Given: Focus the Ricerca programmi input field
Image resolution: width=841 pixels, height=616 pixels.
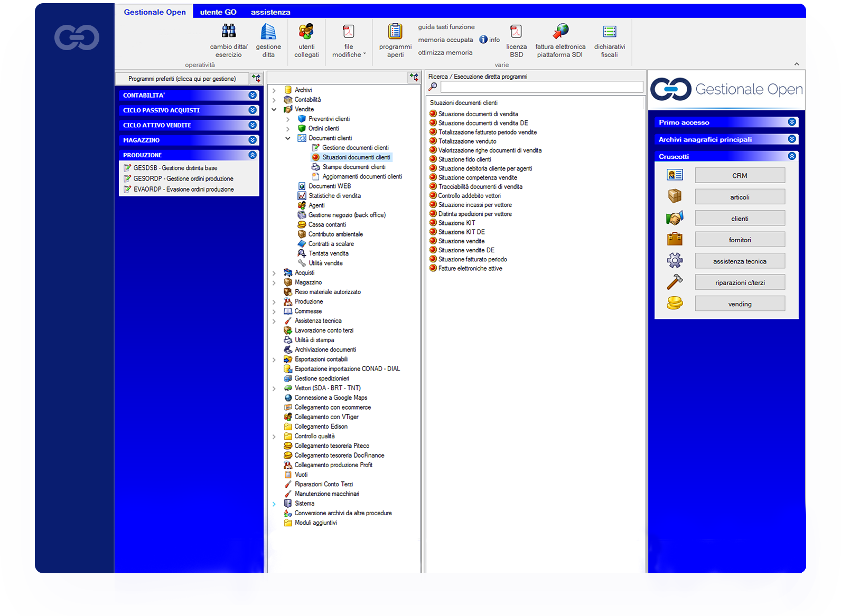Looking at the screenshot, I should click(x=541, y=87).
